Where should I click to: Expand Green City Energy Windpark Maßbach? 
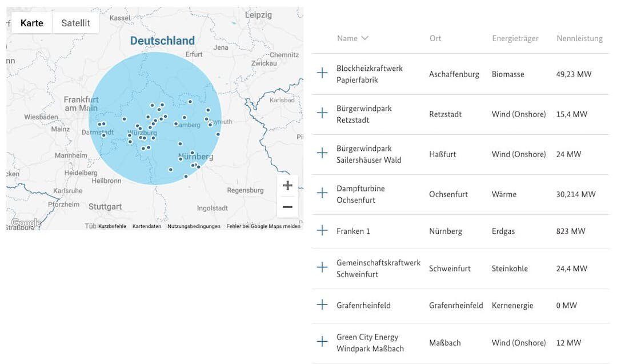coord(322,342)
